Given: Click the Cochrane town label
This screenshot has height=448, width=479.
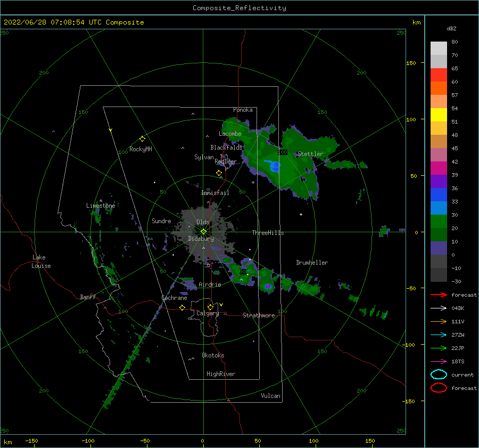Looking at the screenshot, I should (174, 298).
